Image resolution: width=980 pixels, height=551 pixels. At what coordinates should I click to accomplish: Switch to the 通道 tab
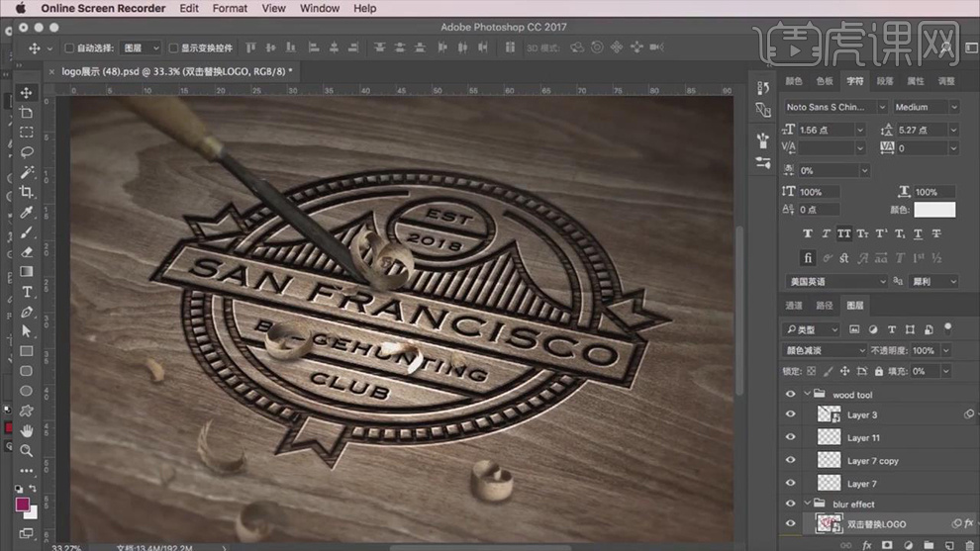coord(794,306)
